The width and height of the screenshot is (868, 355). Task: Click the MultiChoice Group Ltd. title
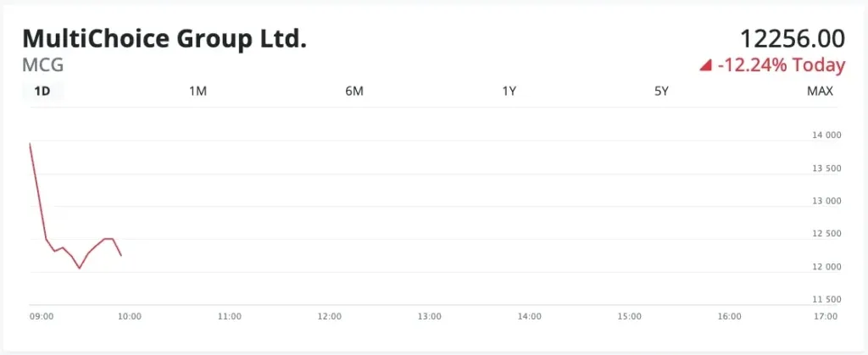pyautogui.click(x=164, y=39)
